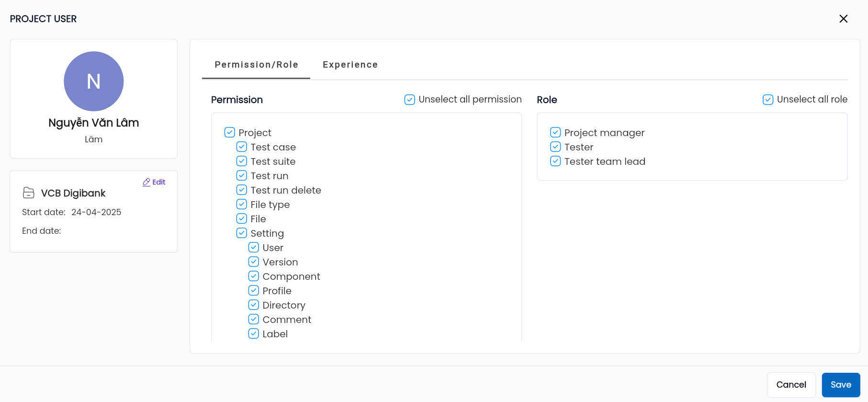Uncheck the Project permission
The width and height of the screenshot is (868, 402).
230,132
